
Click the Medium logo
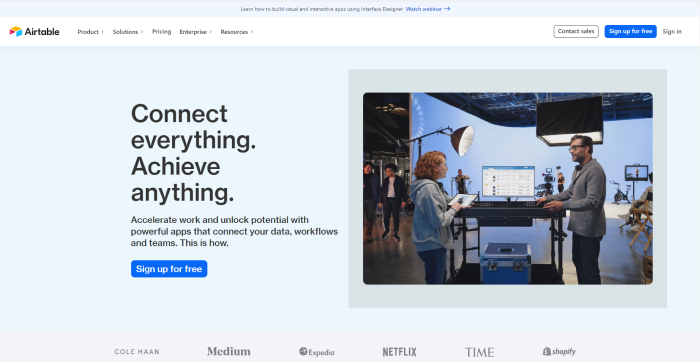click(x=229, y=352)
